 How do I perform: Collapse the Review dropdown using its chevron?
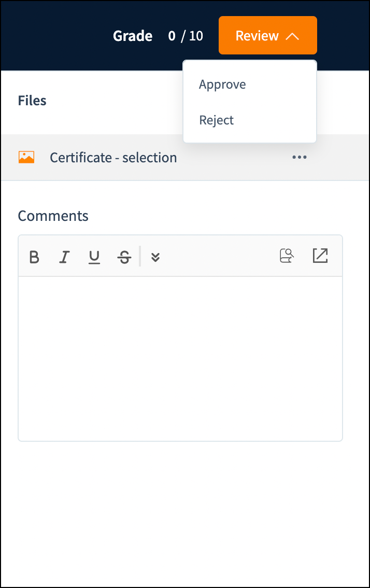coord(293,36)
